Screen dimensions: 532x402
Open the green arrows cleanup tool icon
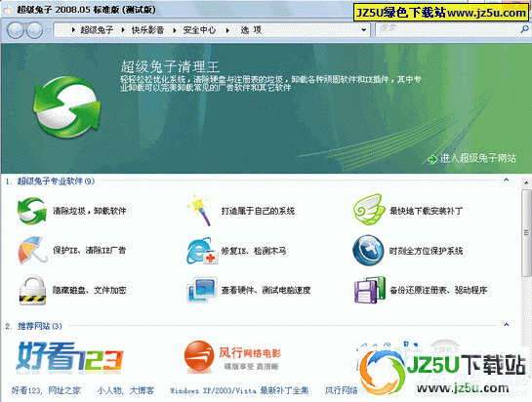32,211
